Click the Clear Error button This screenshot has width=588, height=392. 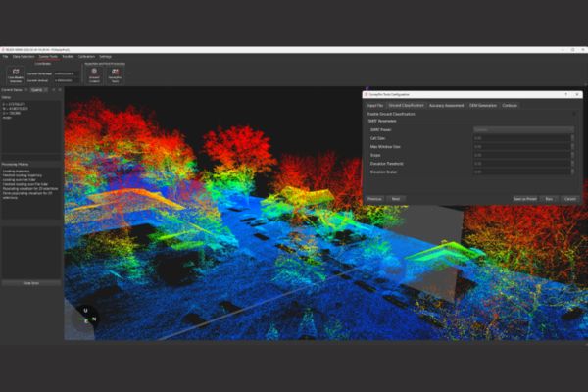[x=30, y=283]
